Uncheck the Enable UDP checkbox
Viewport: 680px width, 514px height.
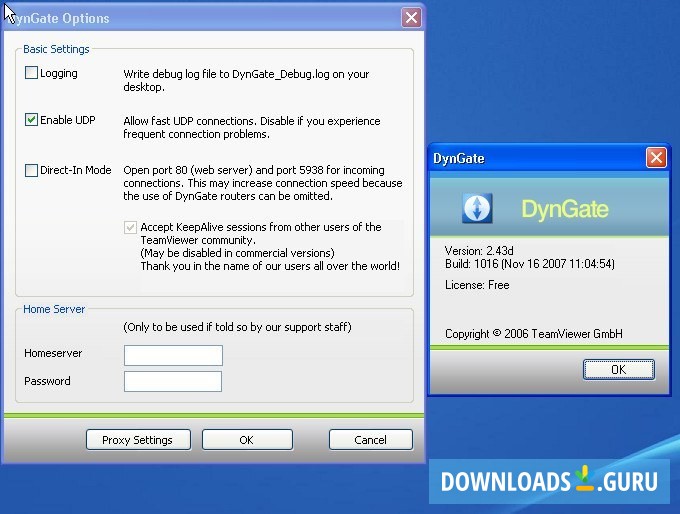(x=31, y=120)
